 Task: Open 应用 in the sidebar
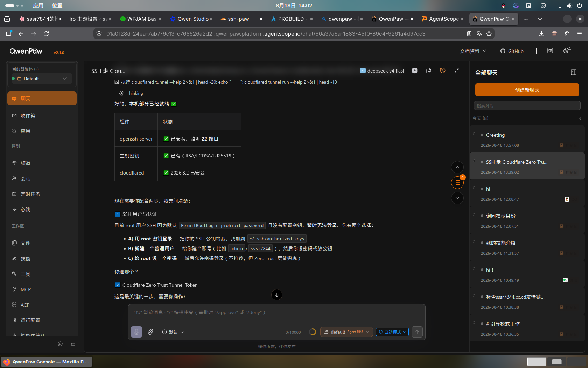coord(42,131)
